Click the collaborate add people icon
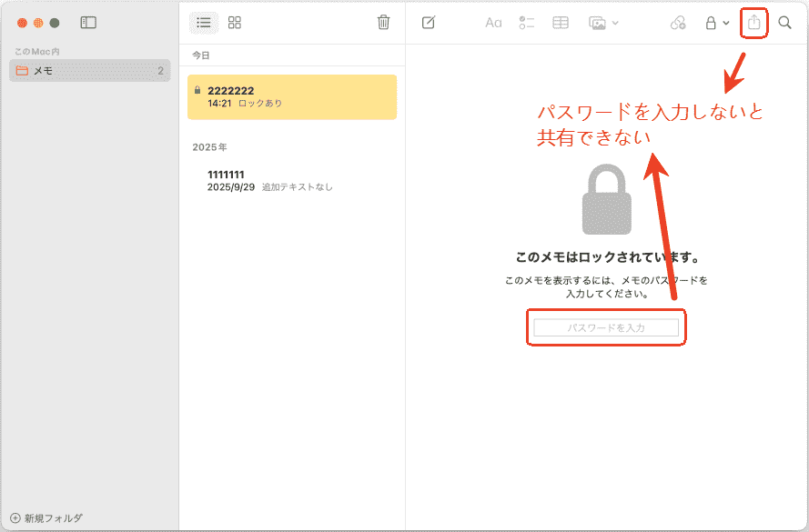 coord(677,23)
